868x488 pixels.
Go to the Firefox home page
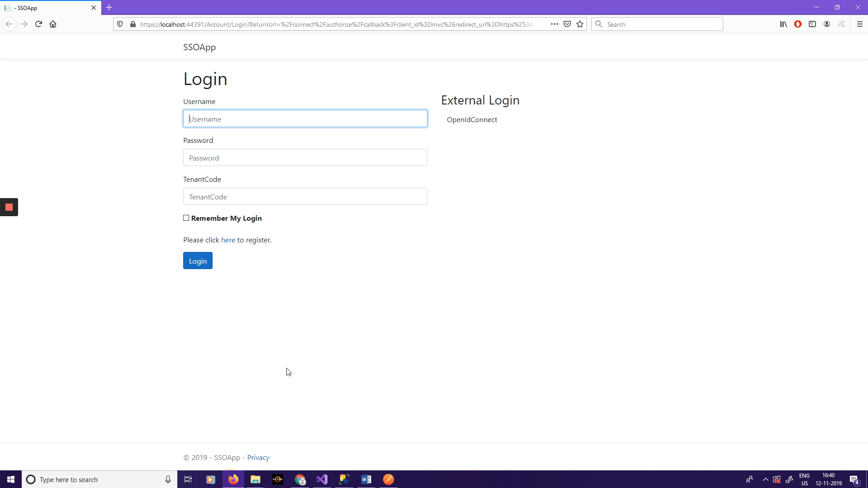(x=53, y=24)
